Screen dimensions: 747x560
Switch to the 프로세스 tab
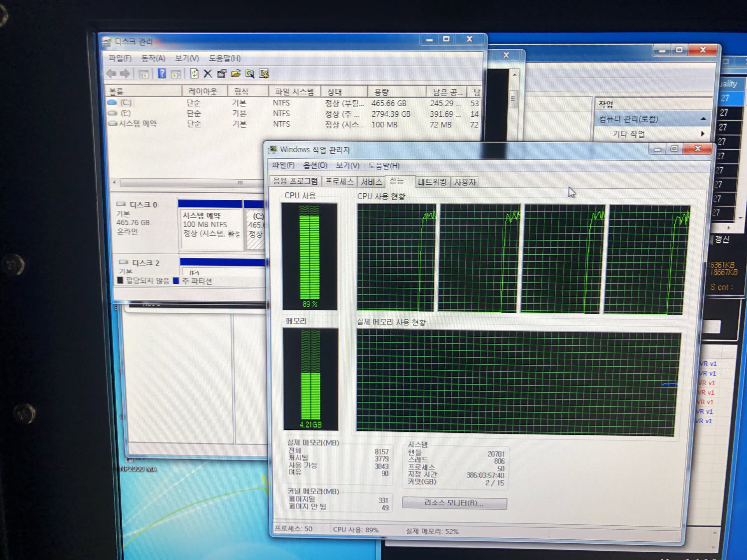click(x=339, y=182)
